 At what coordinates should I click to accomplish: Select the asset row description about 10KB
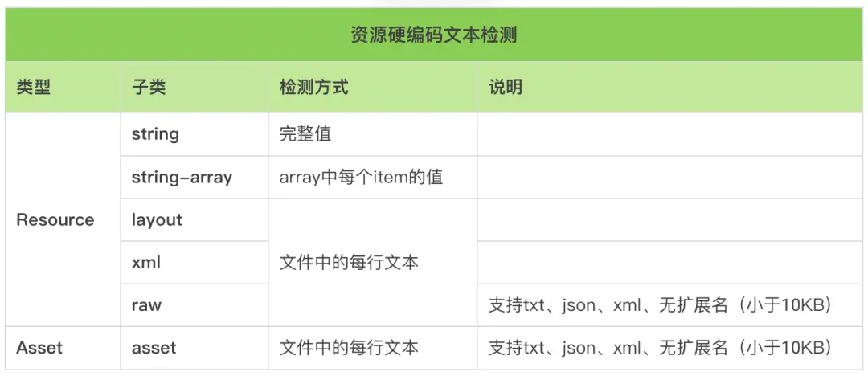(659, 348)
